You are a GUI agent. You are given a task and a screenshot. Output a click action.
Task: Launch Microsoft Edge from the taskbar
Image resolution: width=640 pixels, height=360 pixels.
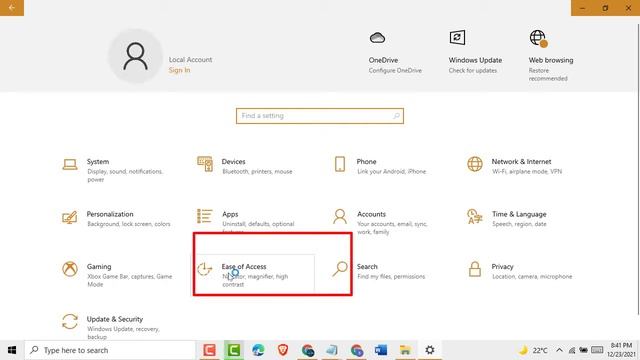pyautogui.click(x=258, y=350)
